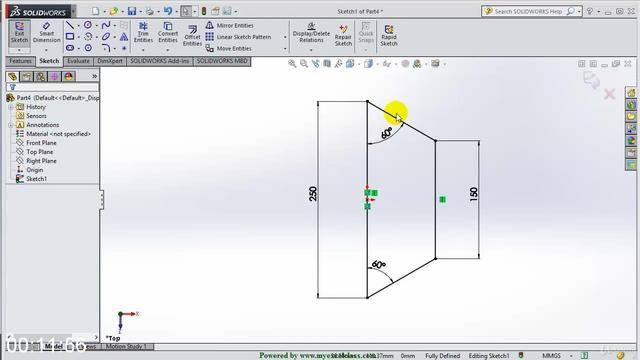Click the Select cursor tool
Image resolution: width=640 pixels, height=360 pixels.
tap(186, 11)
